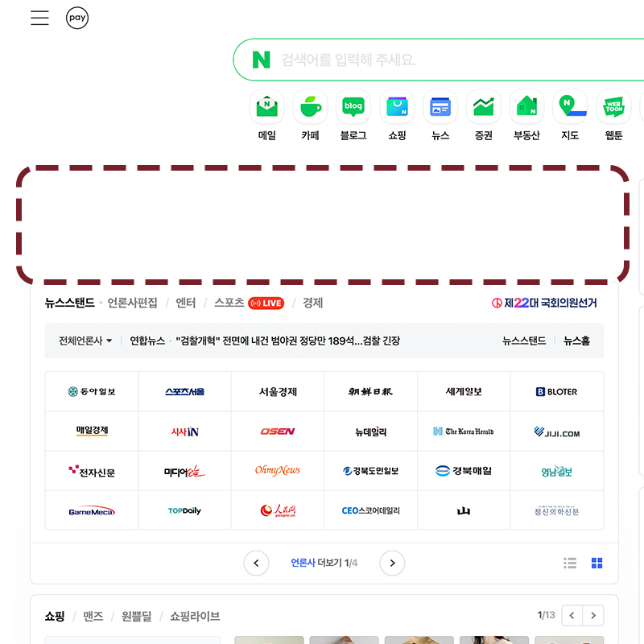
Task: Open the BLOTER publisher logo
Action: (556, 391)
